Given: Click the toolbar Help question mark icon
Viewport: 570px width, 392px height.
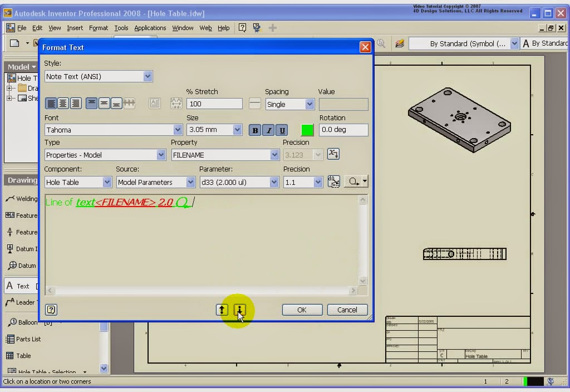Looking at the screenshot, I should click(242, 28).
